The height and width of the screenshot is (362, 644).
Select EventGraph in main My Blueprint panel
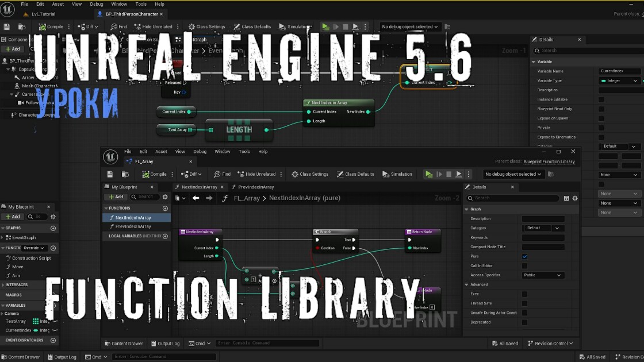[x=24, y=238]
